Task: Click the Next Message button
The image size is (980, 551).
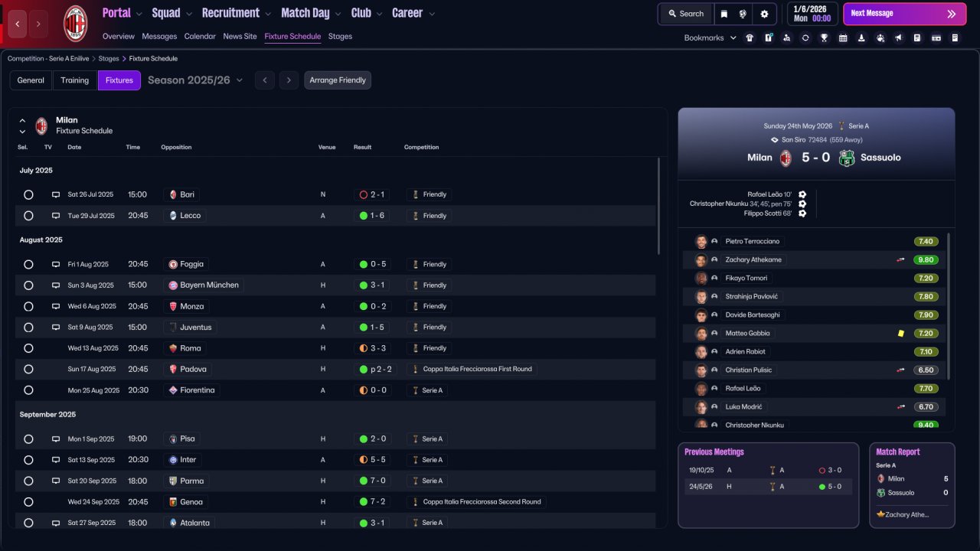Action: point(904,14)
